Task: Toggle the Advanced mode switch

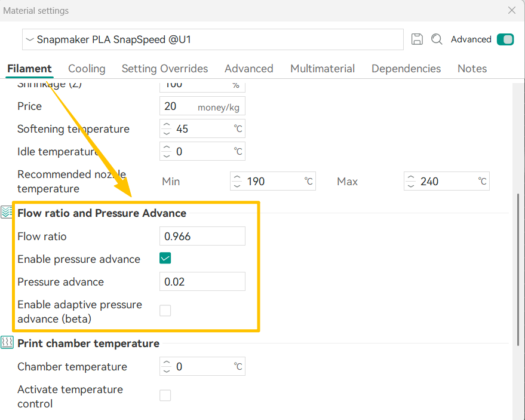Action: 505,39
